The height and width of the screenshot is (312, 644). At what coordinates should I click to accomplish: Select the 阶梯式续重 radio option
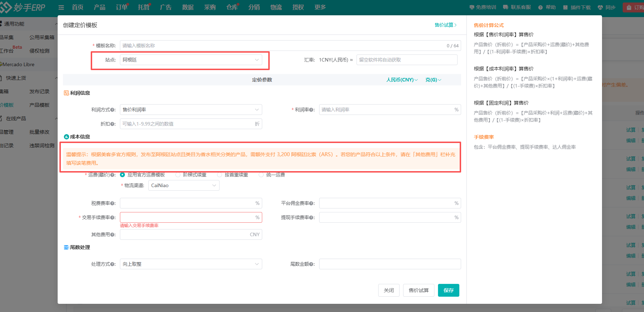coord(178,175)
